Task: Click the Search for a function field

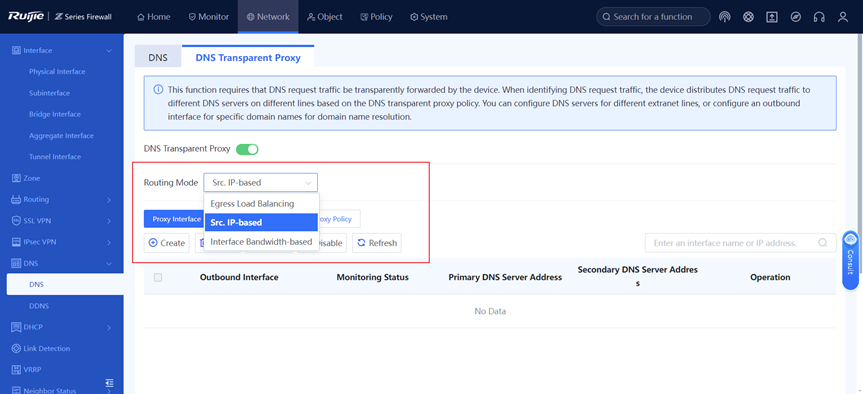Action: 653,17
